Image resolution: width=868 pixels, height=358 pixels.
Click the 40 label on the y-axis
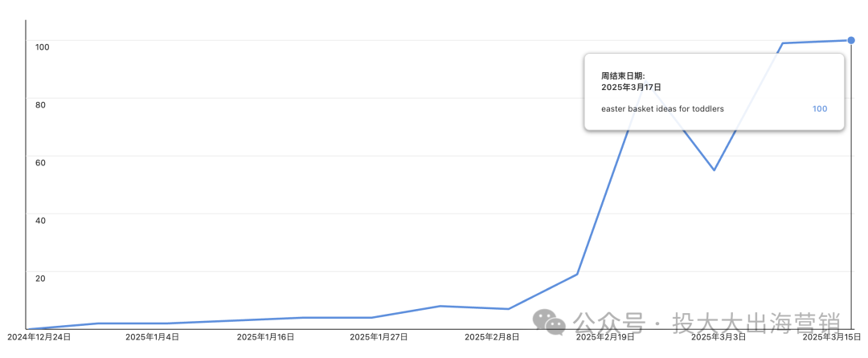tap(40, 221)
